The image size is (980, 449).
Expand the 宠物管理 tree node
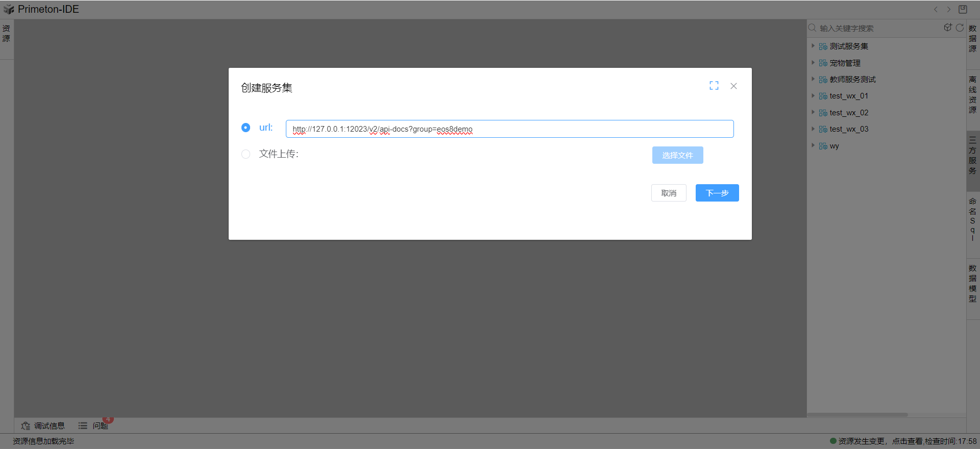tap(813, 63)
